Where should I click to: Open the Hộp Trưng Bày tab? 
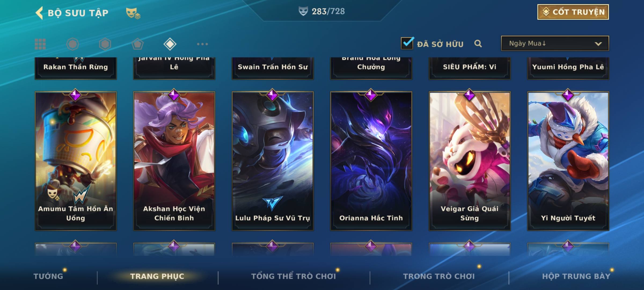[x=576, y=276]
